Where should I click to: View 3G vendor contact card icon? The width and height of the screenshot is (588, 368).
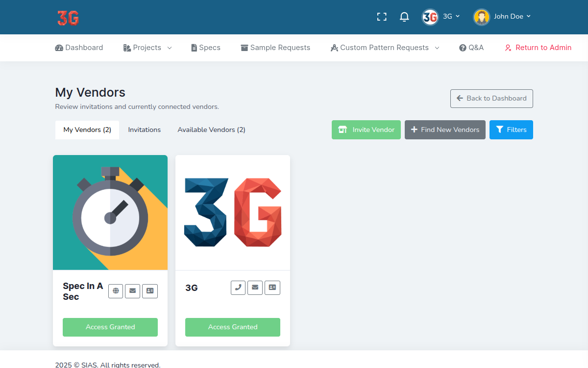(x=272, y=288)
